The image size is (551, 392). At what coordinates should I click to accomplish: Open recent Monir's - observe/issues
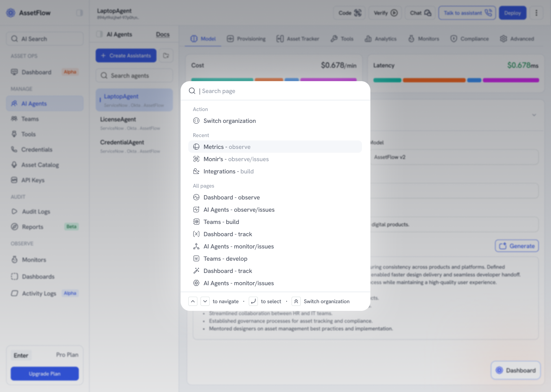coord(275,159)
